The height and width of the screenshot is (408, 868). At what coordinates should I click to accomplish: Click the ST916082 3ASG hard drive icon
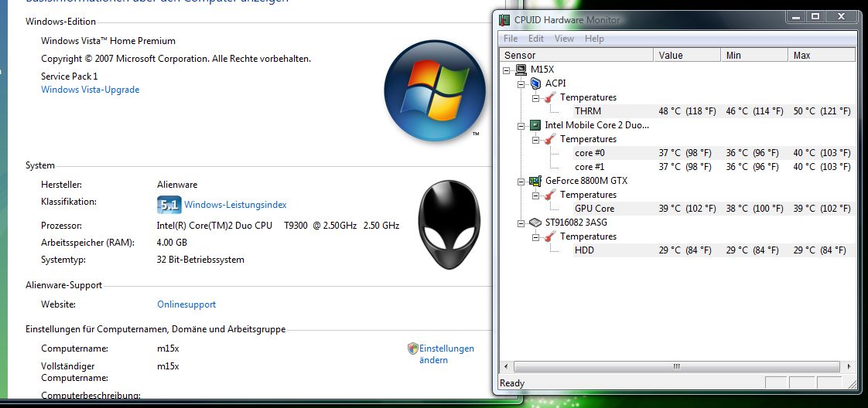[535, 223]
